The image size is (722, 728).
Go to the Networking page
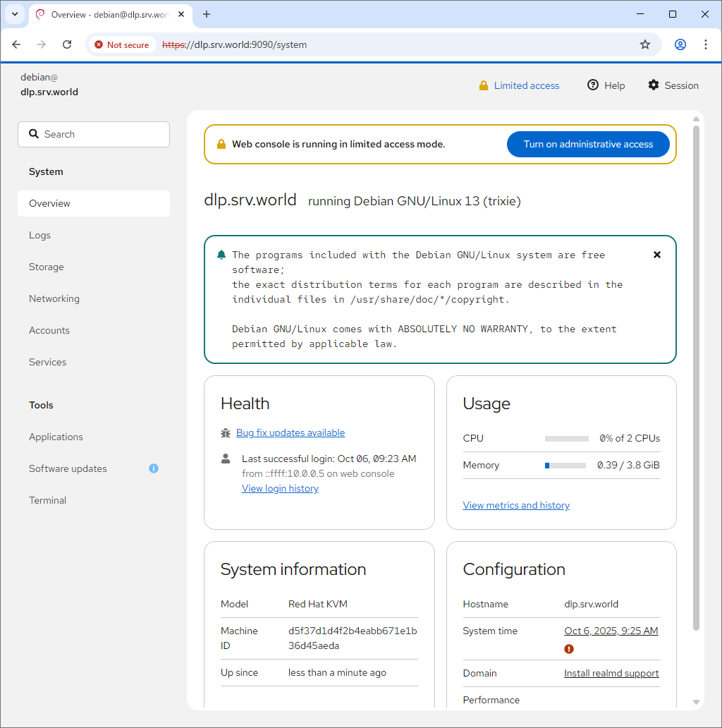click(54, 298)
